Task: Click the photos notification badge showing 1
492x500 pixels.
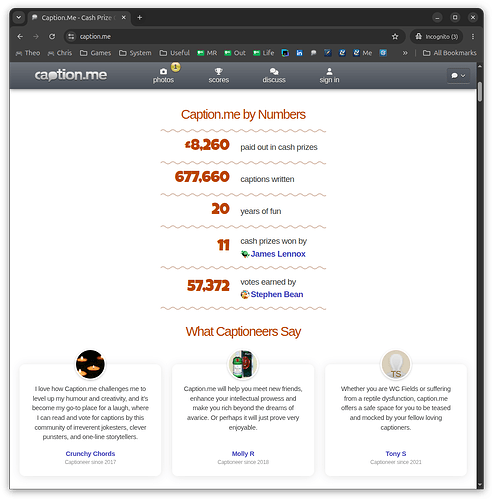Action: 175,67
